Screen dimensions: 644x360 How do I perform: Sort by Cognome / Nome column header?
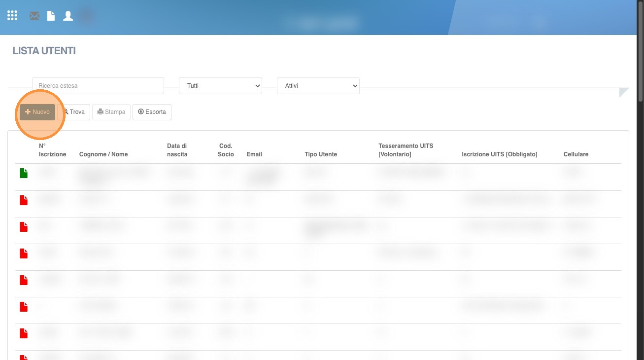coord(103,154)
